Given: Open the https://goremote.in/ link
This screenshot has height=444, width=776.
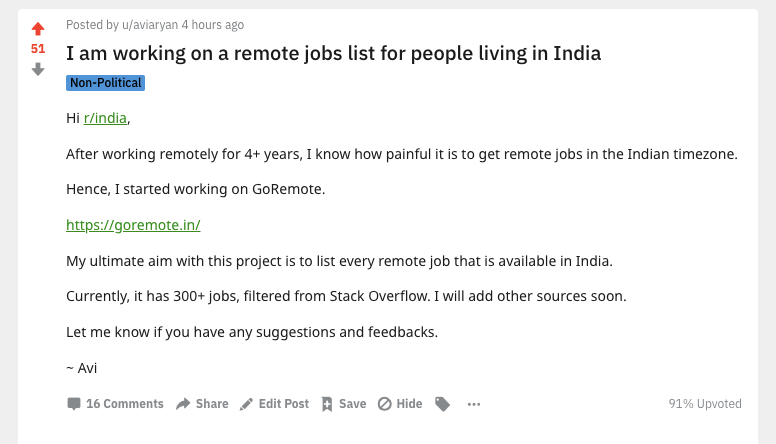Looking at the screenshot, I should coord(133,225).
